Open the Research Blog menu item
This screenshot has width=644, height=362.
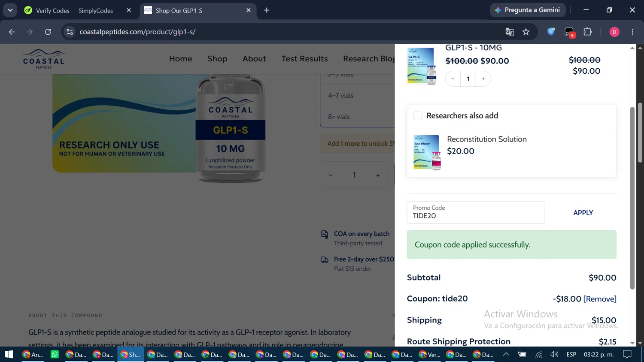tap(369, 59)
